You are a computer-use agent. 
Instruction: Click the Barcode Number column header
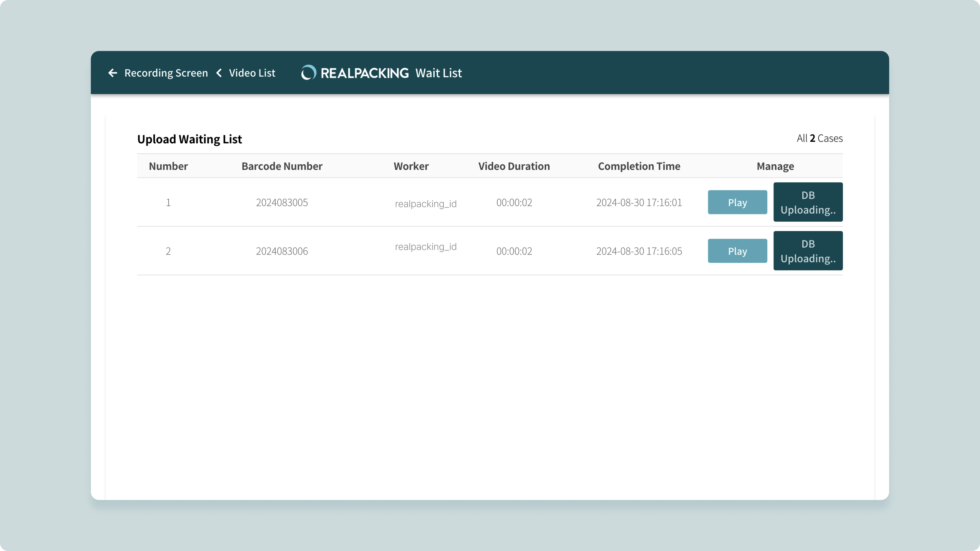click(x=282, y=166)
